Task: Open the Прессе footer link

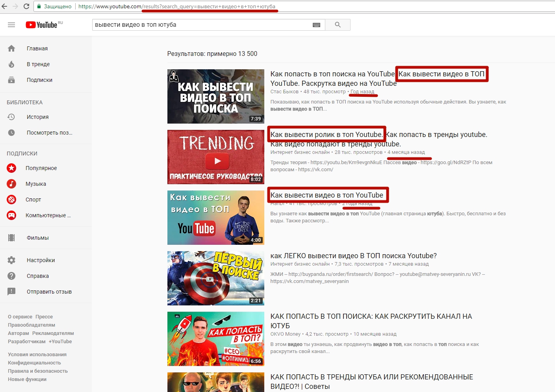Action: pyautogui.click(x=44, y=317)
